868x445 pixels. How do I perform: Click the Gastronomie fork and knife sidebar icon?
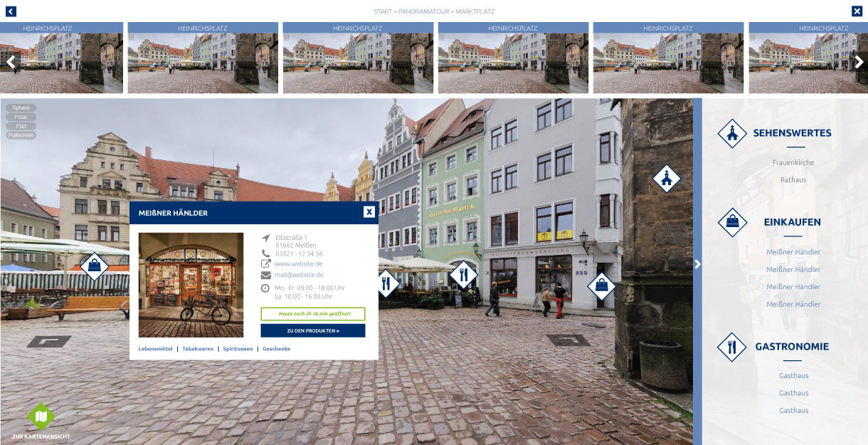[x=732, y=347]
